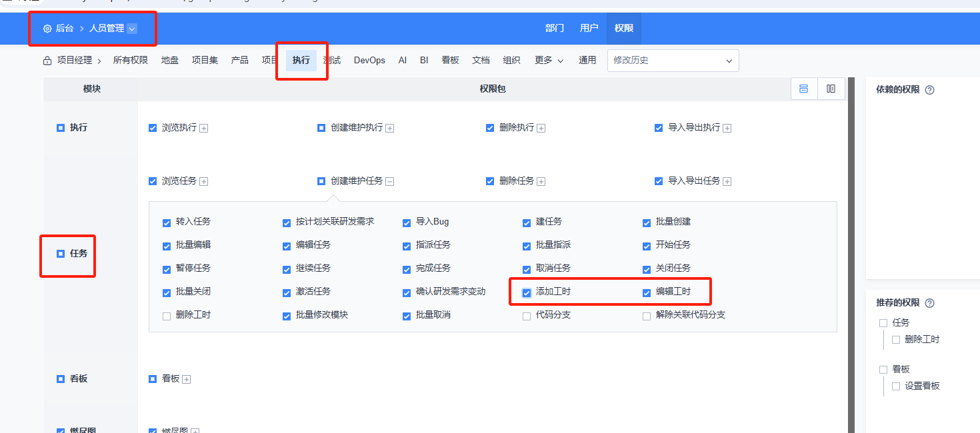980x433 pixels.
Task: Expand the 浏览执行 plus icon
Action: tap(204, 128)
